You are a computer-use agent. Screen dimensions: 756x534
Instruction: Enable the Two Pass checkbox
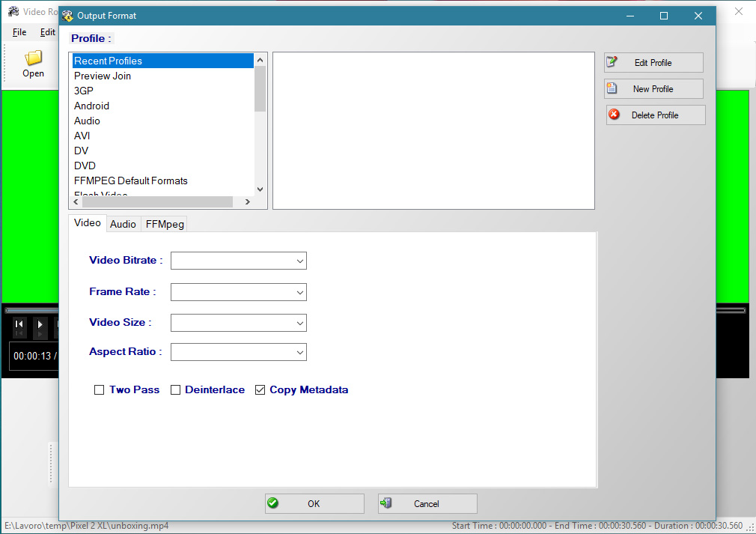pyautogui.click(x=99, y=390)
